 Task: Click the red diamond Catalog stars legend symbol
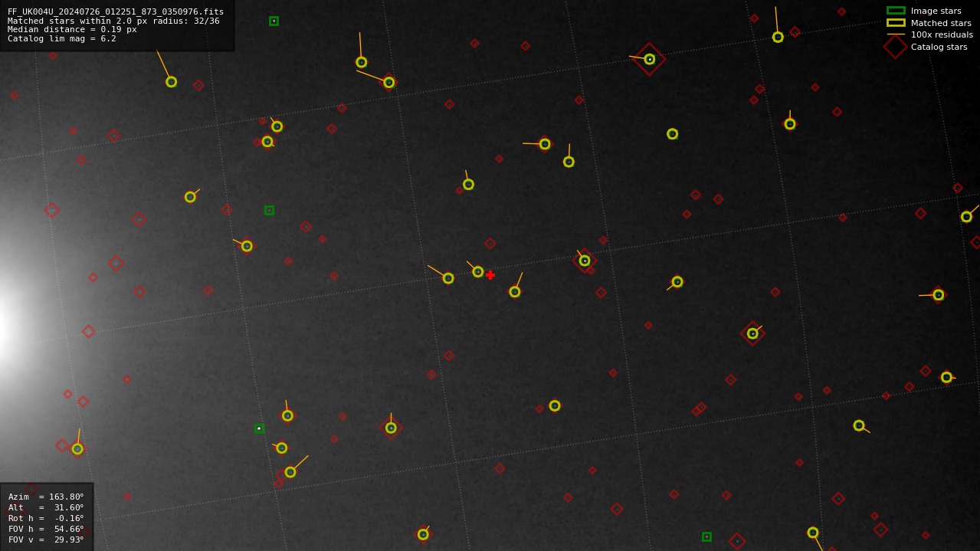click(x=896, y=47)
